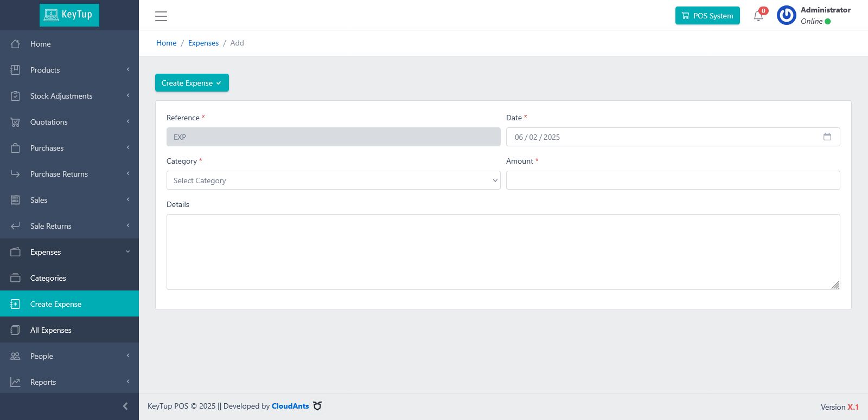Open Home in the sidebar
Viewport: 868px width, 420px height.
pos(69,44)
